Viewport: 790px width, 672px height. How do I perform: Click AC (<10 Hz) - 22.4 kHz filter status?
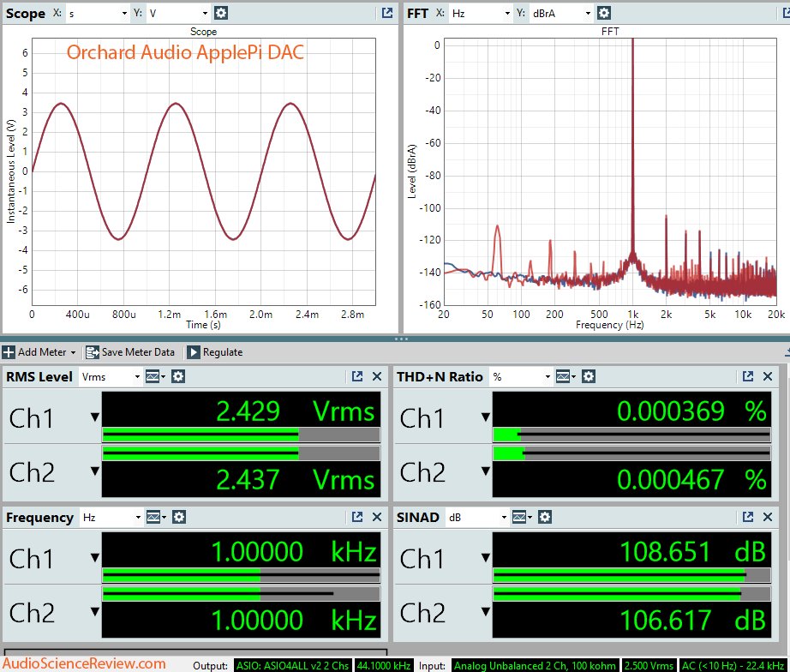[x=734, y=665]
